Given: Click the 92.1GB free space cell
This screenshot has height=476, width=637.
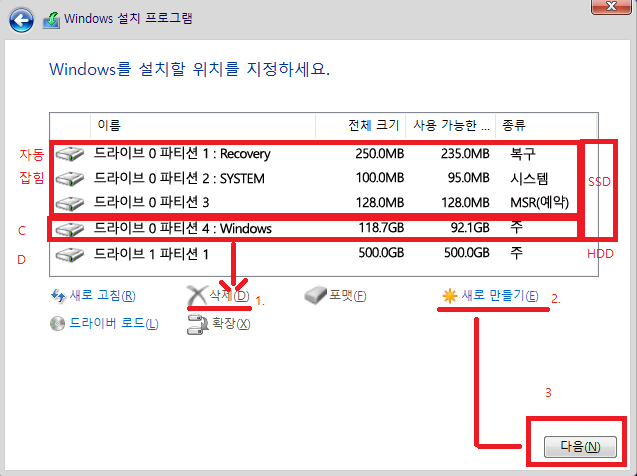Looking at the screenshot, I should coord(470,228).
